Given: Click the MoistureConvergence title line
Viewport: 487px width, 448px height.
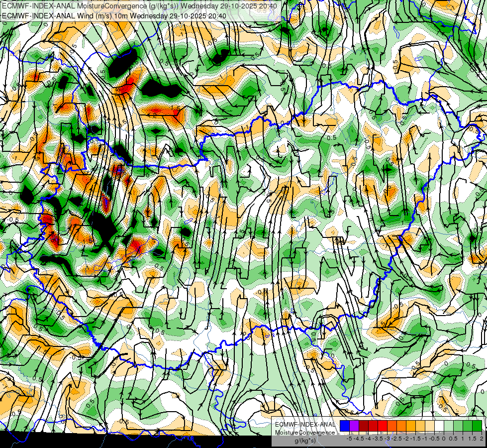Looking at the screenshot, I should point(139,5).
